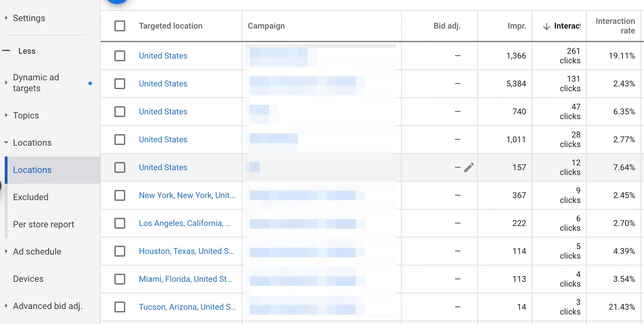
Task: Click the minus icon beside Less
Action: [6, 51]
